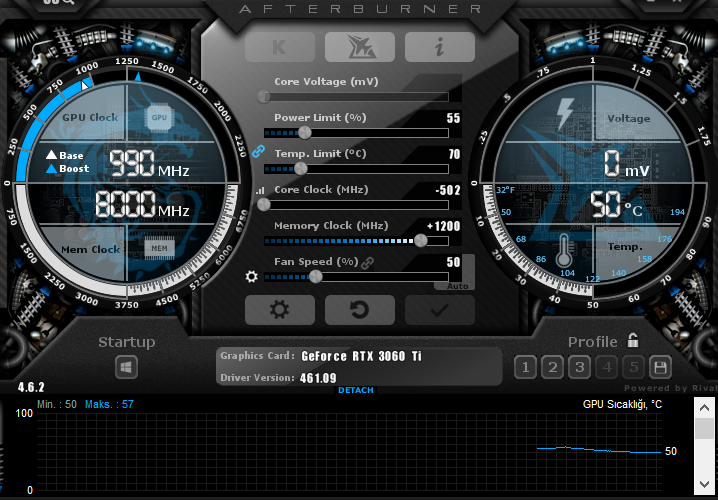Save profile with the floppy disk icon
Viewport: 718px width, 500px height.
click(x=660, y=367)
